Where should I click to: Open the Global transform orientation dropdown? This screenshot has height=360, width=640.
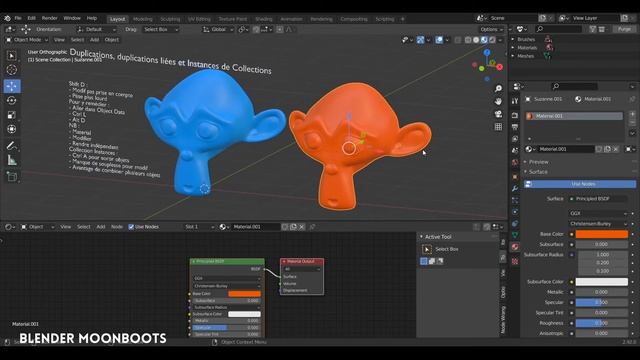pyautogui.click(x=218, y=29)
